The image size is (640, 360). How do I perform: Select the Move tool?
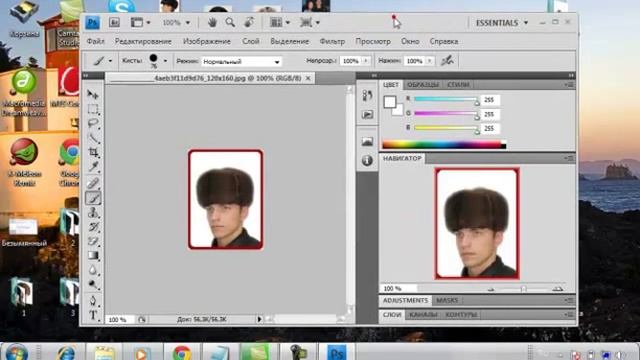click(x=93, y=94)
